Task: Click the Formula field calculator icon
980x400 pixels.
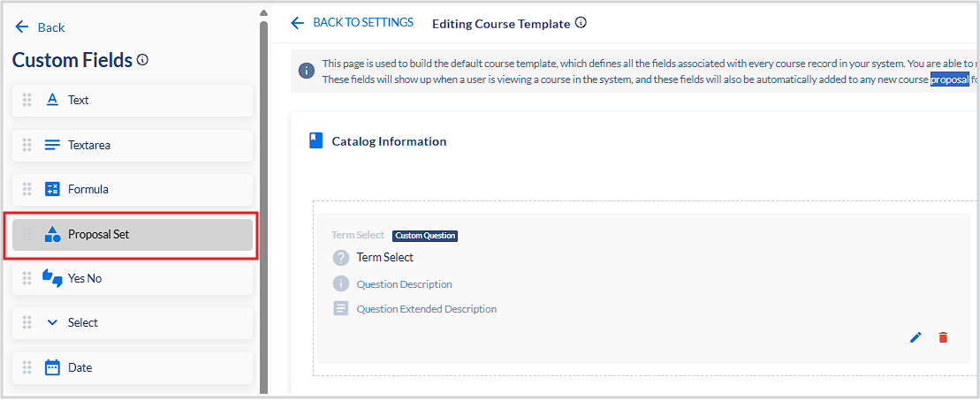Action: point(52,189)
